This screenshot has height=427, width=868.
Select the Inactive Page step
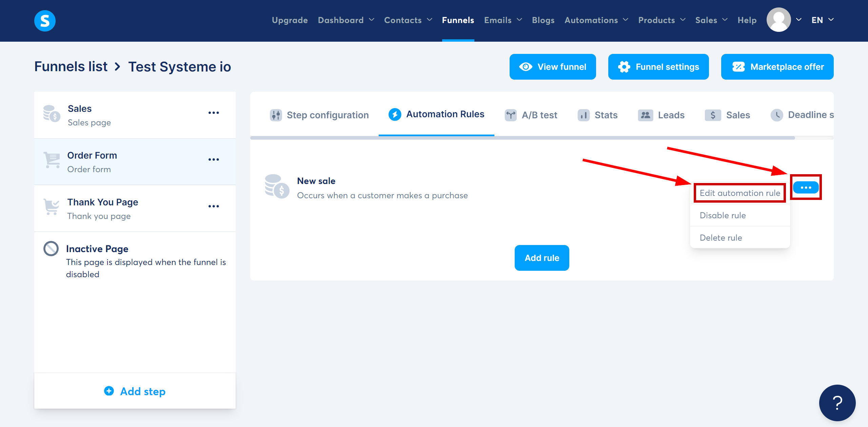135,261
